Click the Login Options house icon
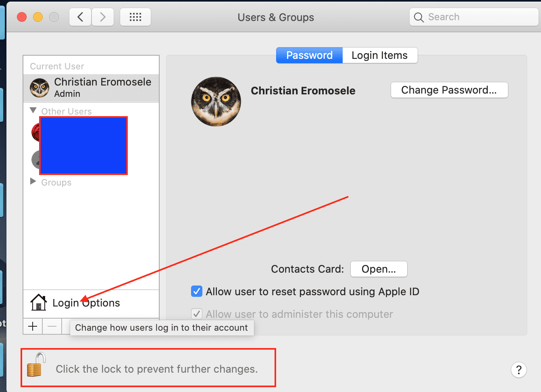Image resolution: width=541 pixels, height=392 pixels. pos(39,302)
